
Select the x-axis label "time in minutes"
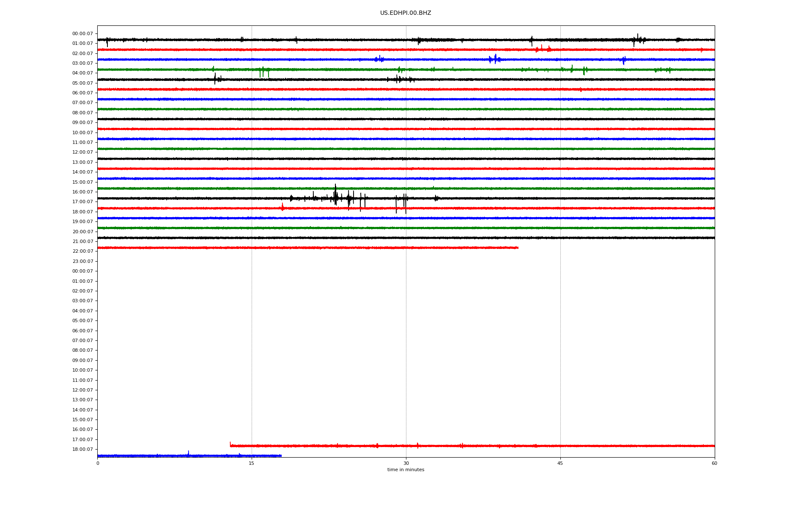(406, 470)
